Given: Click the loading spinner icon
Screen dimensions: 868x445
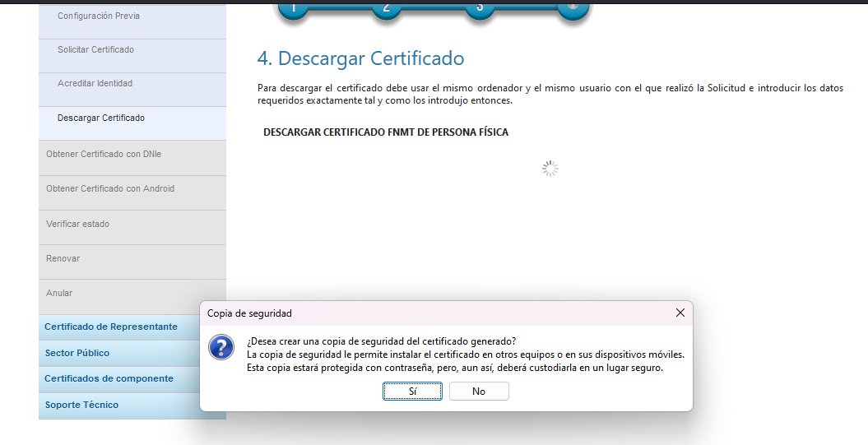Looking at the screenshot, I should [550, 169].
